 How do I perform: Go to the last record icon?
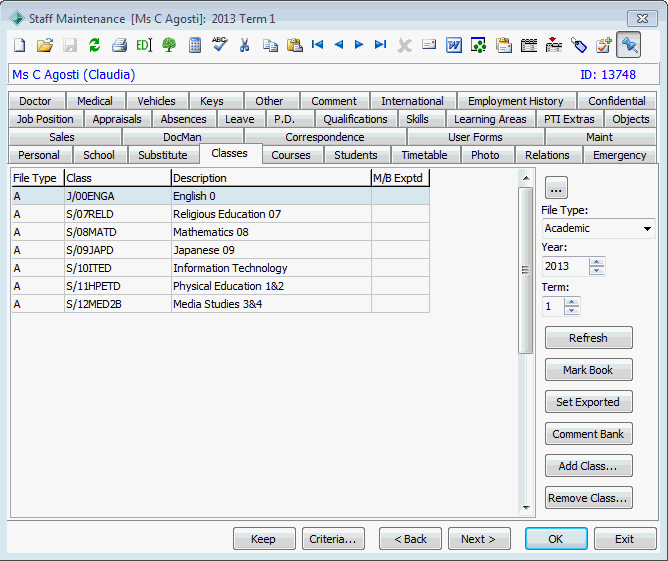pyautogui.click(x=380, y=44)
